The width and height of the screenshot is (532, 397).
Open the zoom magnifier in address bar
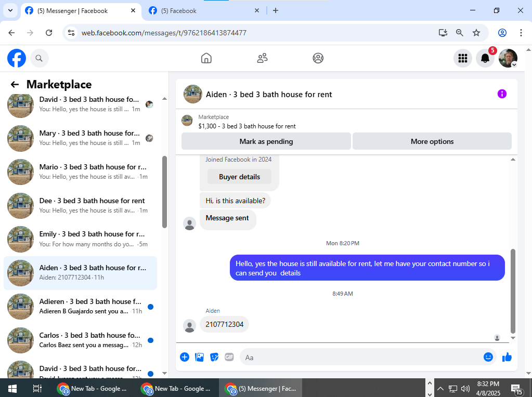459,33
